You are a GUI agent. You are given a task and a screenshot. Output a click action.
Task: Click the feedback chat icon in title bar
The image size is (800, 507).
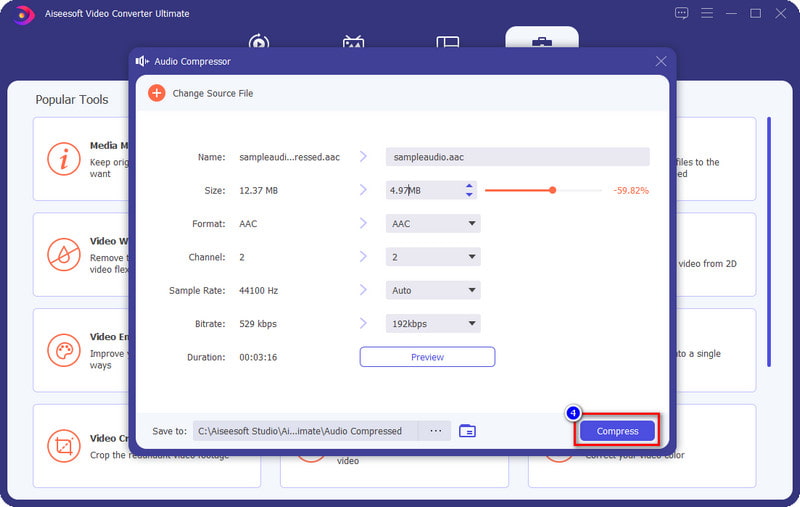(681, 13)
